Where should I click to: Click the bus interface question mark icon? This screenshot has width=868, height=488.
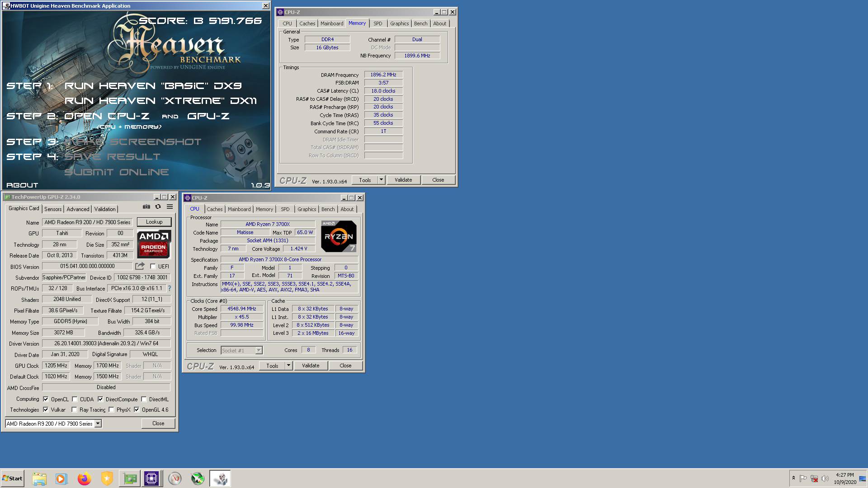(x=170, y=288)
